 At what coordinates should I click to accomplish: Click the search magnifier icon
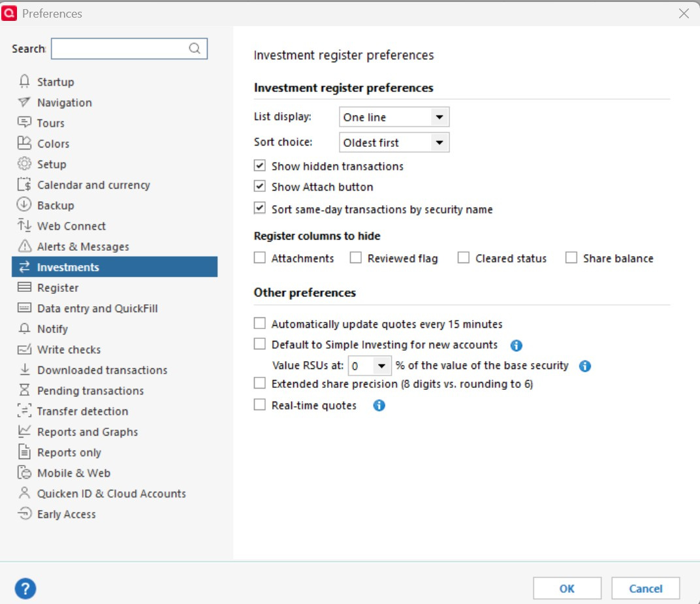point(195,48)
